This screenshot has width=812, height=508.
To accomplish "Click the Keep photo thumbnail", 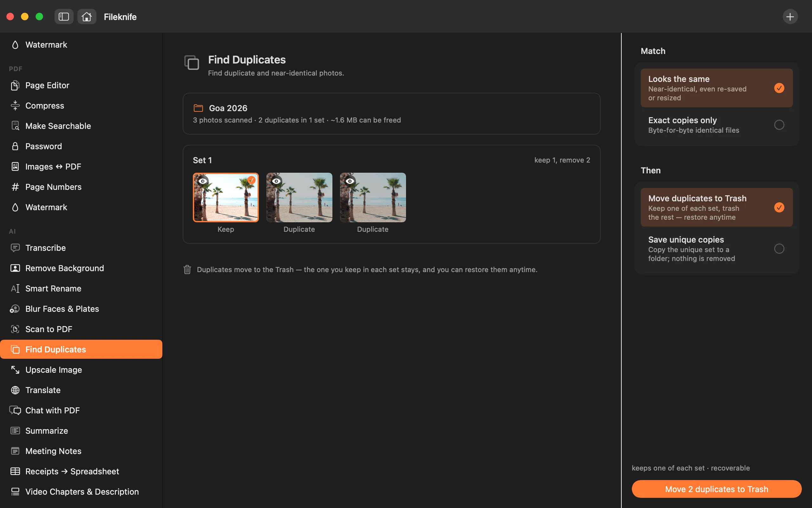I will 226,197.
